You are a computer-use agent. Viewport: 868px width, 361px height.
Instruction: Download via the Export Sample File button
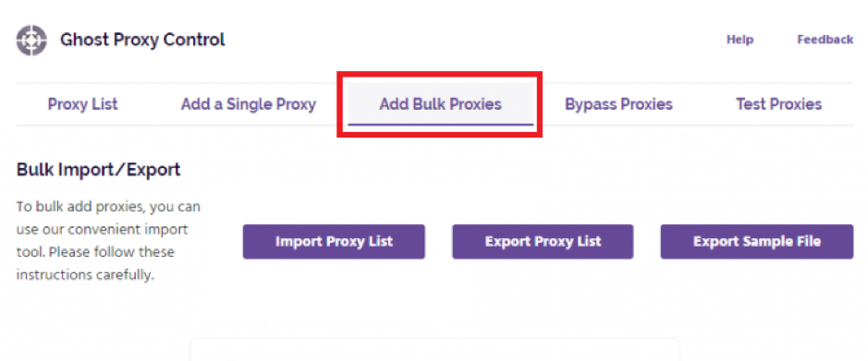[757, 242]
